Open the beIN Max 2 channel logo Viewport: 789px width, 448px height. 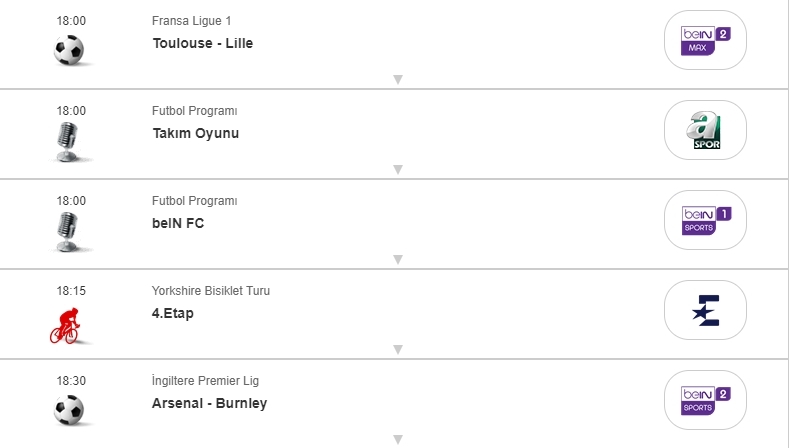coord(705,40)
